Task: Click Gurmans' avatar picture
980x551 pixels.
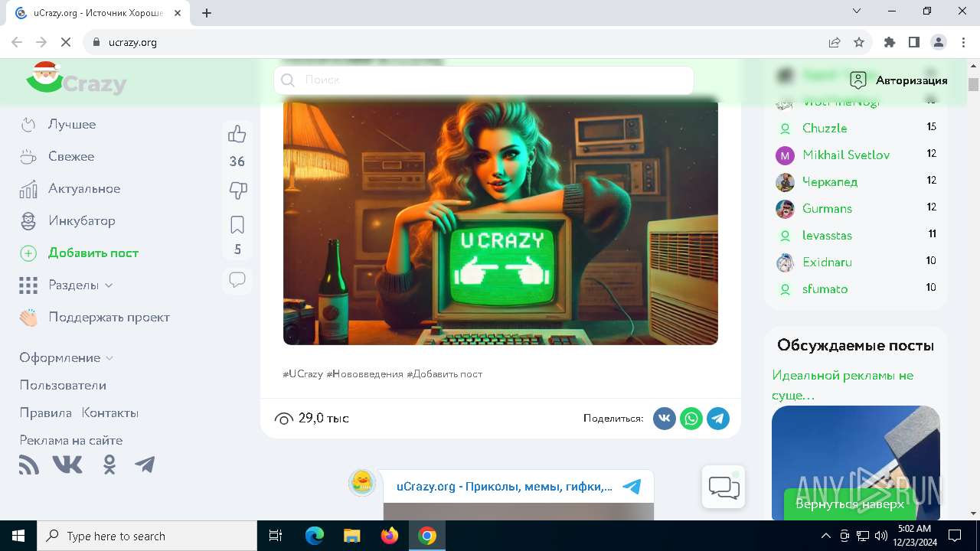Action: tap(785, 209)
